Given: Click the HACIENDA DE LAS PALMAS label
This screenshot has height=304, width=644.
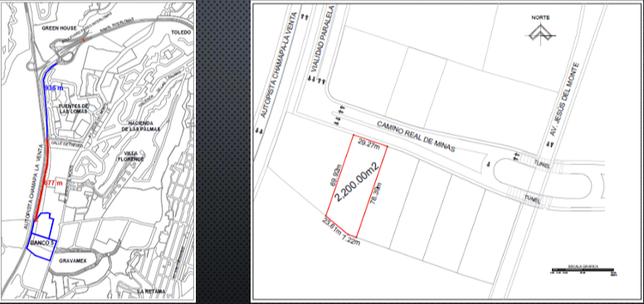Looking at the screenshot, I should pos(141,125).
